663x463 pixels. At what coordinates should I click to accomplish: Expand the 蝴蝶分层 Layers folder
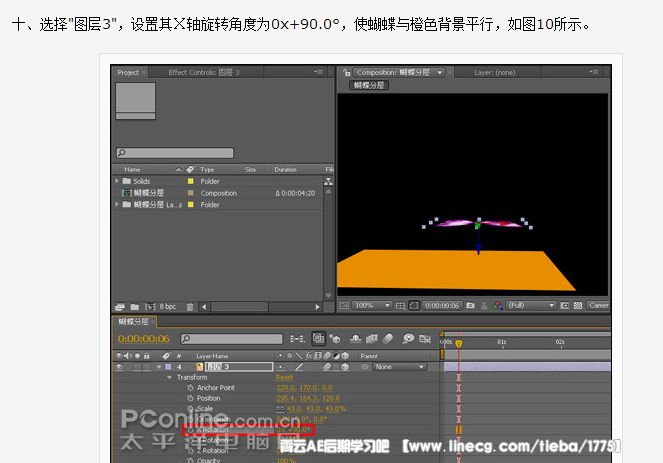click(x=117, y=204)
